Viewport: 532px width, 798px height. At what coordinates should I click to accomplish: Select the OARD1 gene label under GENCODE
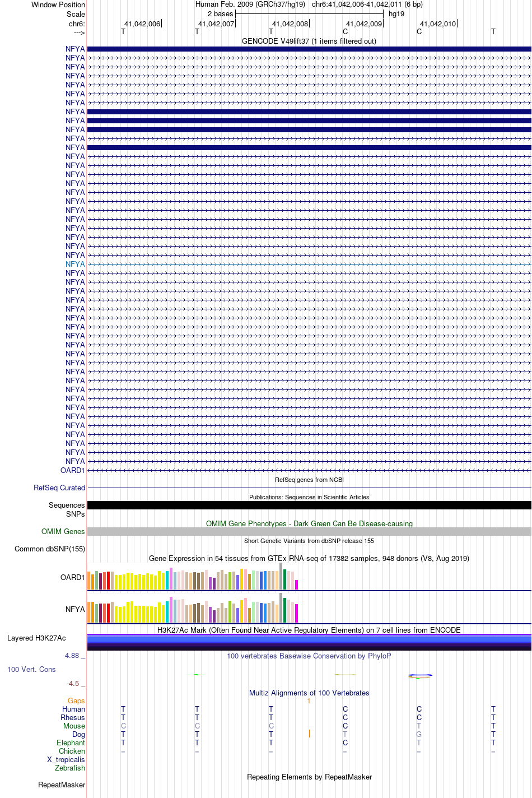(73, 470)
